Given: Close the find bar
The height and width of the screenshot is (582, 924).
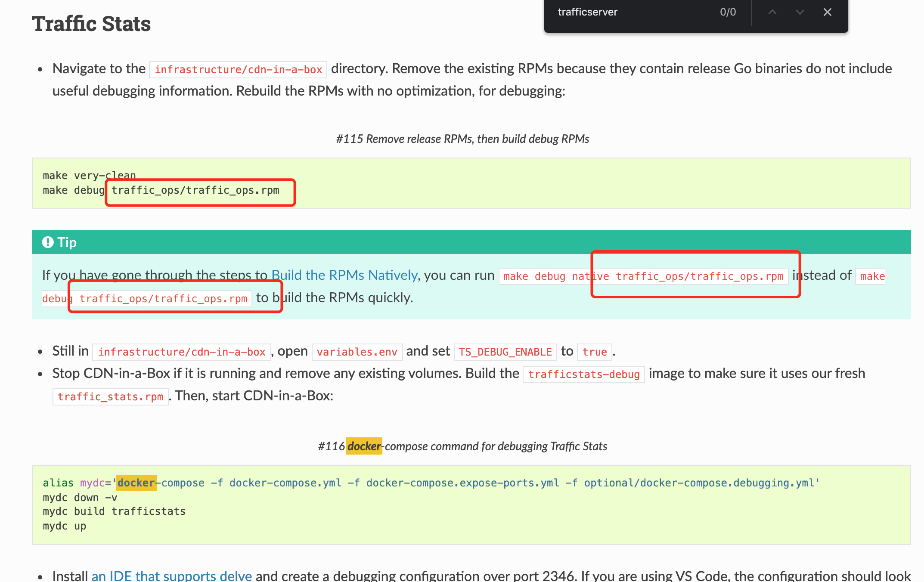Looking at the screenshot, I should click(x=827, y=12).
